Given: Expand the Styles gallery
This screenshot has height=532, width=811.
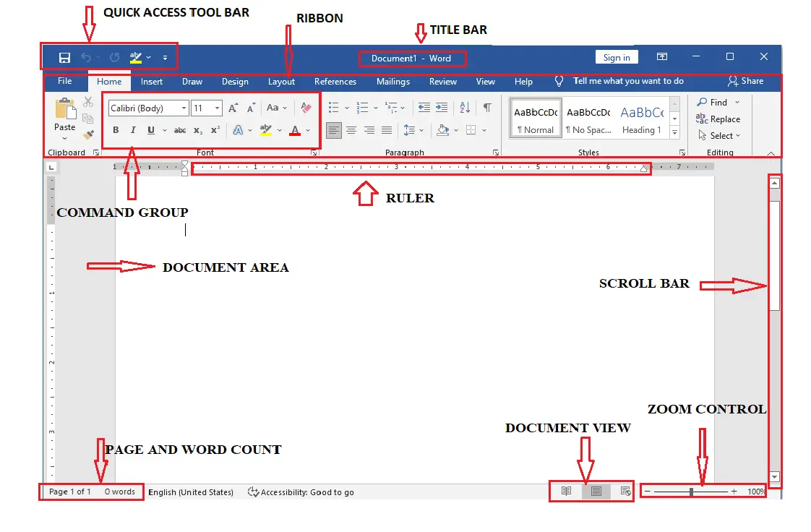Looking at the screenshot, I should pos(674,132).
